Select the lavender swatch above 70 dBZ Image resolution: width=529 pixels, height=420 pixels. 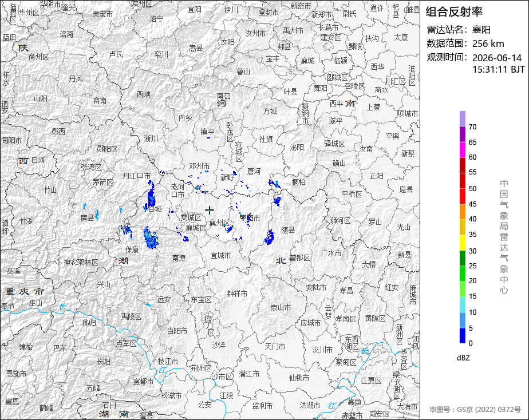coord(462,118)
